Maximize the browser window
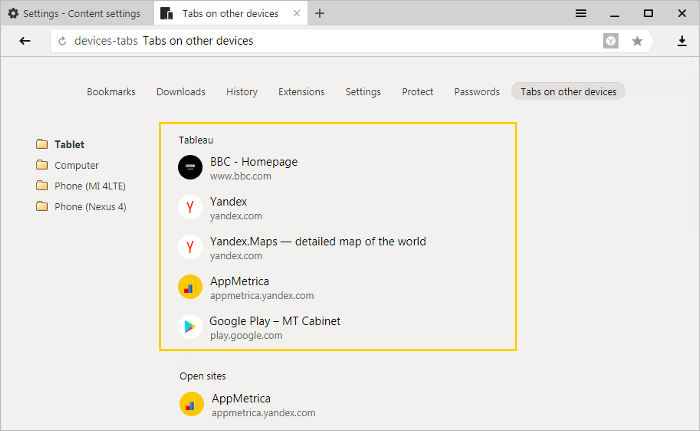Image resolution: width=700 pixels, height=431 pixels. tap(648, 13)
